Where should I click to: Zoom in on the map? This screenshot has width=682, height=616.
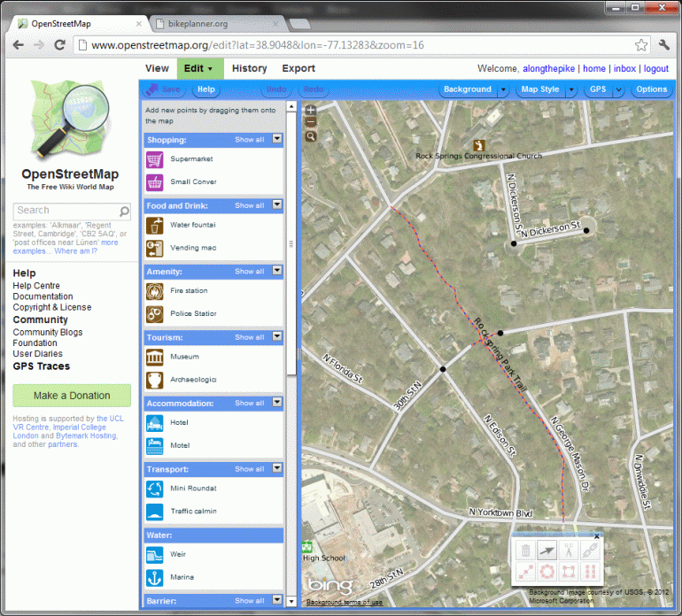310,110
